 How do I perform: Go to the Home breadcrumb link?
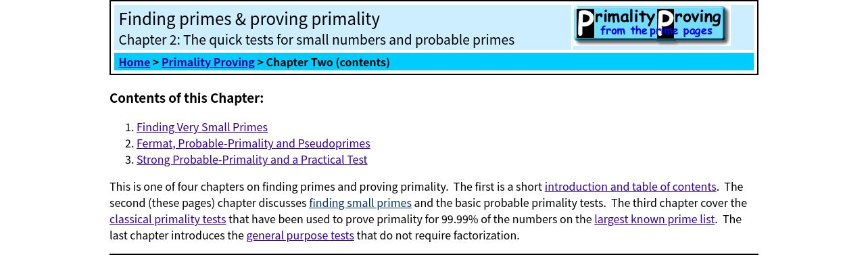[135, 62]
